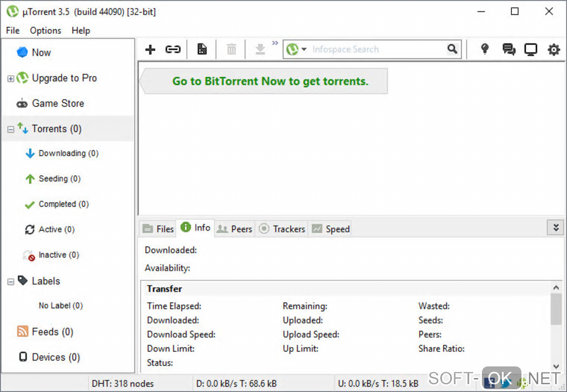Viewport: 567px width, 392px height.
Task: Open the chat bubbles icon
Action: (x=509, y=49)
